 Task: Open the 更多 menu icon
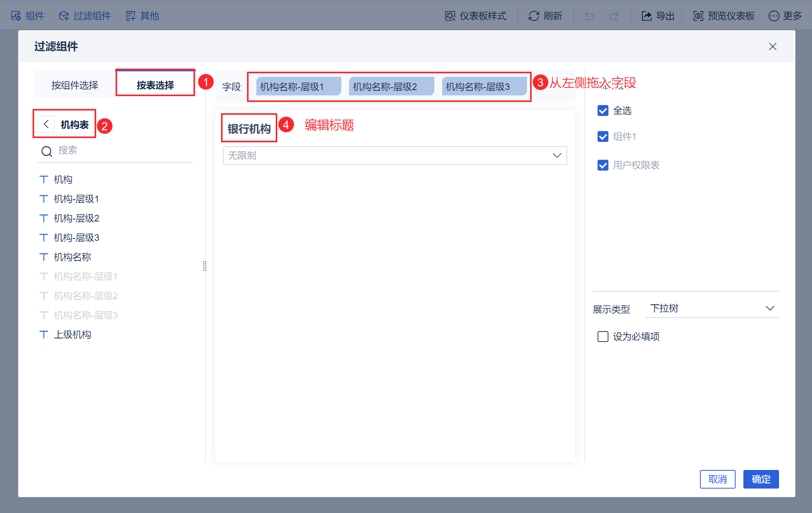(x=774, y=16)
